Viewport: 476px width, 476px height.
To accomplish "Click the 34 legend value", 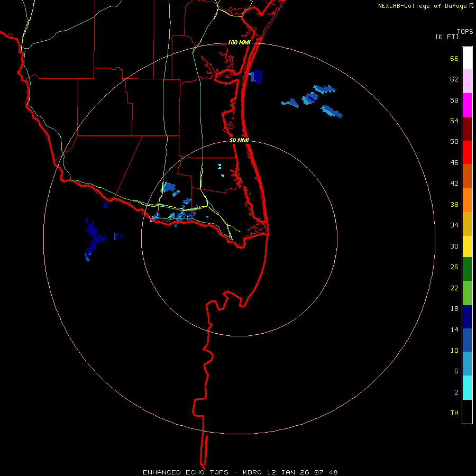I will click(454, 225).
